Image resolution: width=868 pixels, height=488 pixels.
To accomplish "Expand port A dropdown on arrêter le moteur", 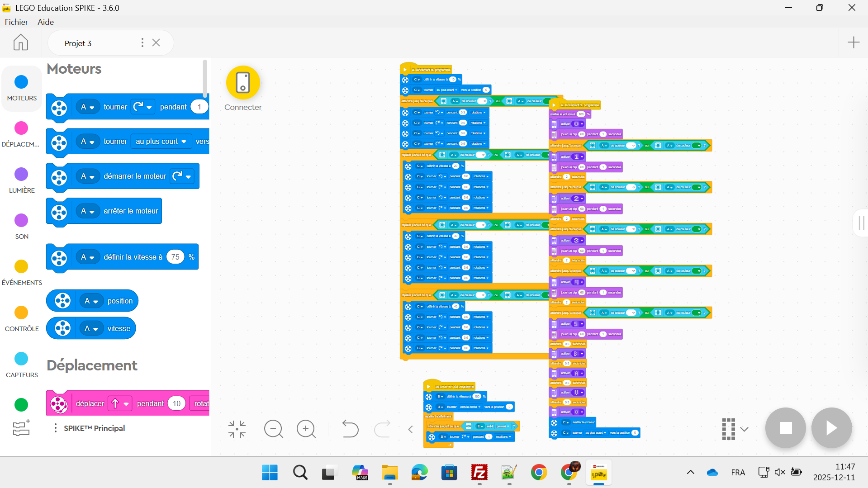I will (88, 211).
